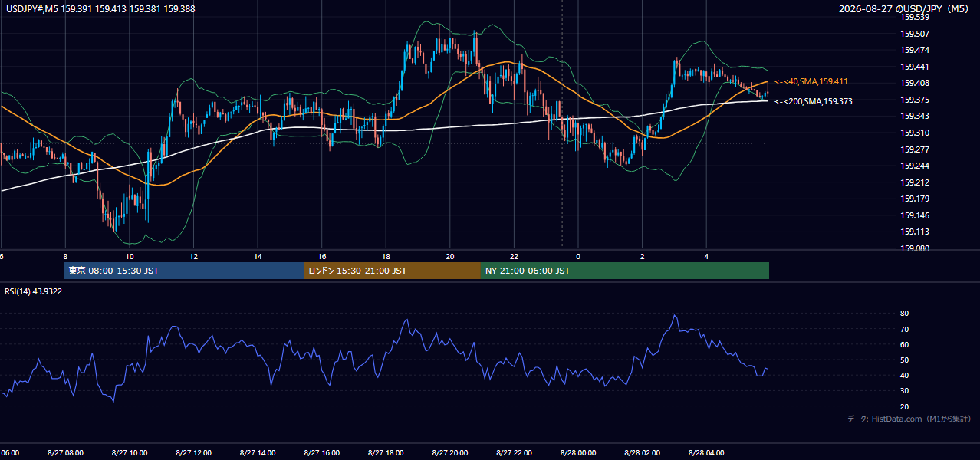Select the RSI(14) 43.9322 indicator label
The height and width of the screenshot is (460, 980).
click(x=34, y=291)
